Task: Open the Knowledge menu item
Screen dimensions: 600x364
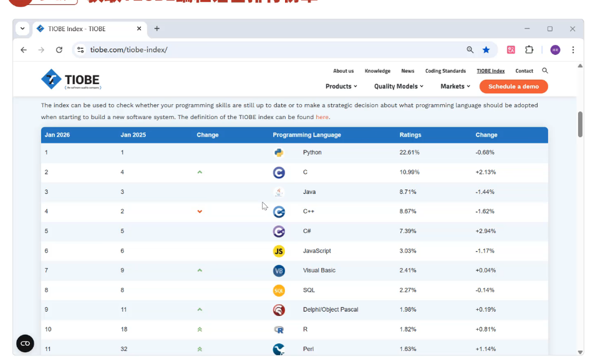Action: coord(377,71)
